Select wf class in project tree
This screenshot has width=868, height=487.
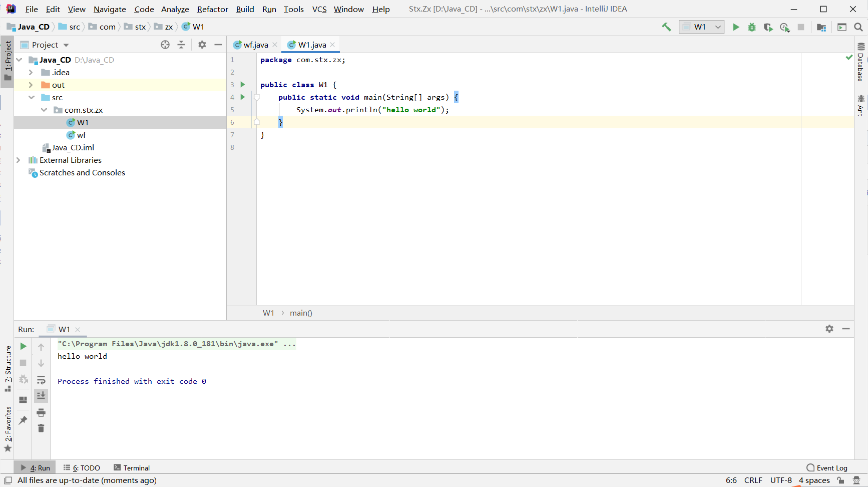81,135
